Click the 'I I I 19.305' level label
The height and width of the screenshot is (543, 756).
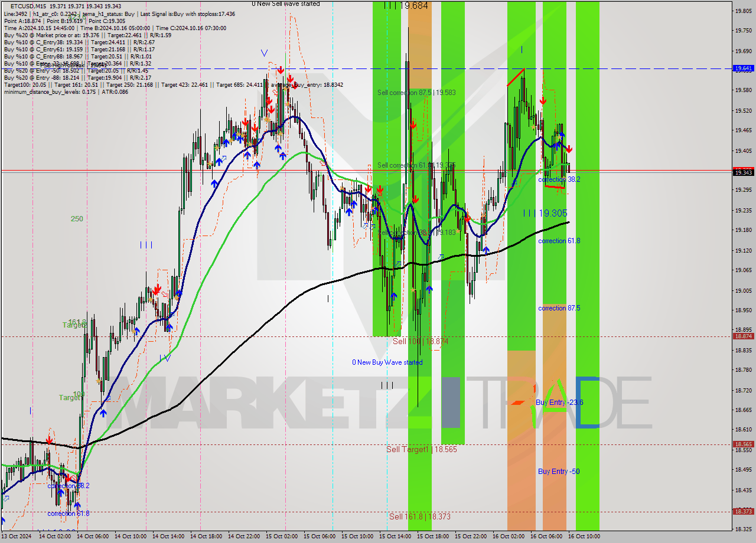pyautogui.click(x=545, y=213)
